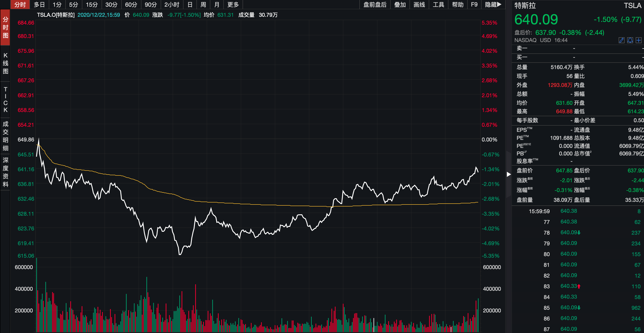Viewport: 644px width, 333px height.
Task: Switch to the 60分 interval
Action: 131,4
